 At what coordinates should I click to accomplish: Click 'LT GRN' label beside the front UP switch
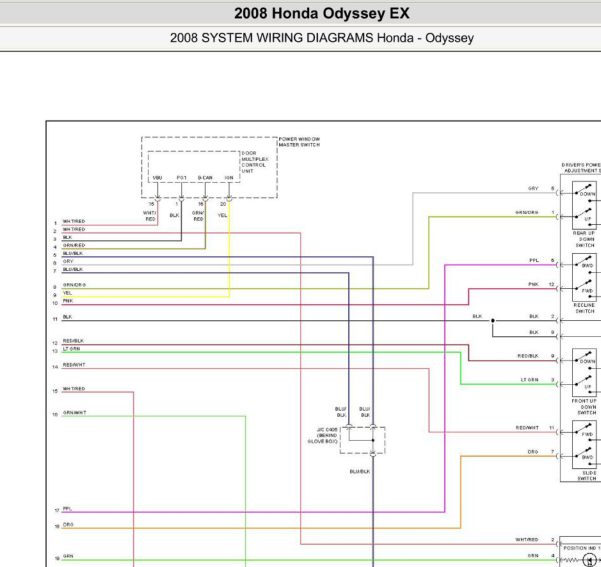pyautogui.click(x=529, y=380)
